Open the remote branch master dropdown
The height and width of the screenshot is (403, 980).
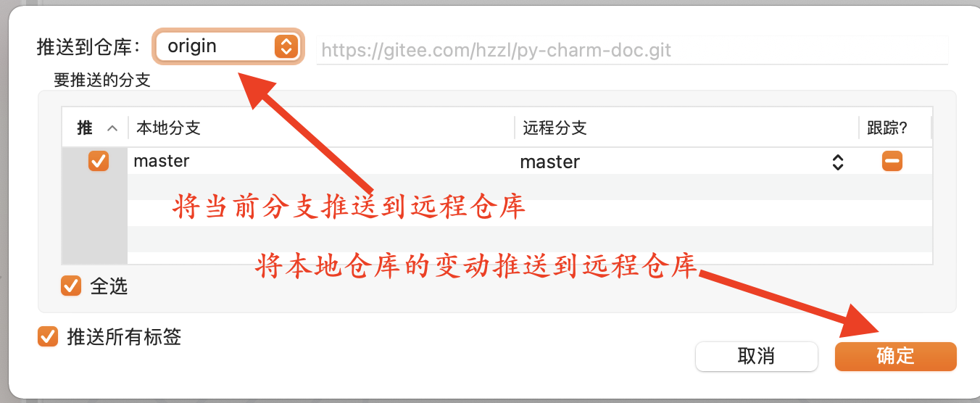pos(683,162)
